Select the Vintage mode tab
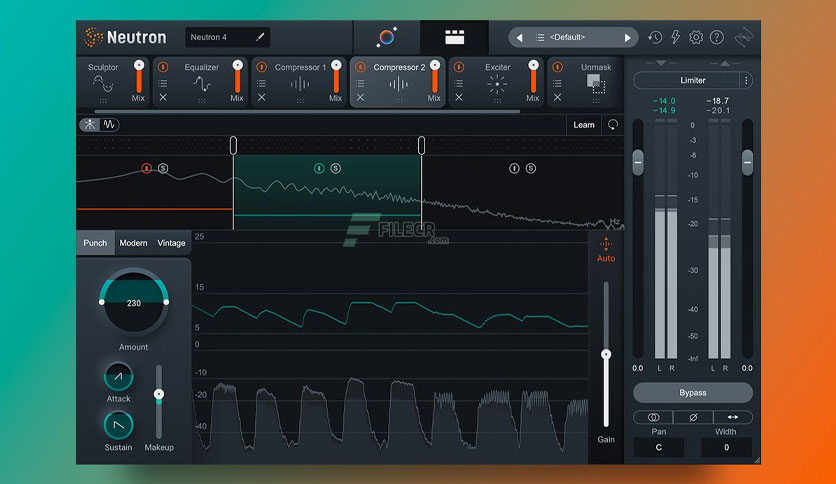 pos(171,243)
